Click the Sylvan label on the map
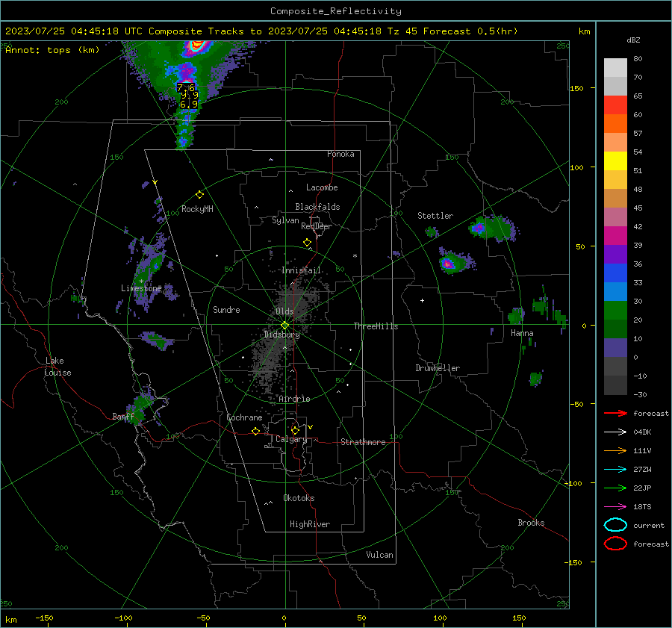Image resolution: width=672 pixels, height=628 pixels. (285, 220)
